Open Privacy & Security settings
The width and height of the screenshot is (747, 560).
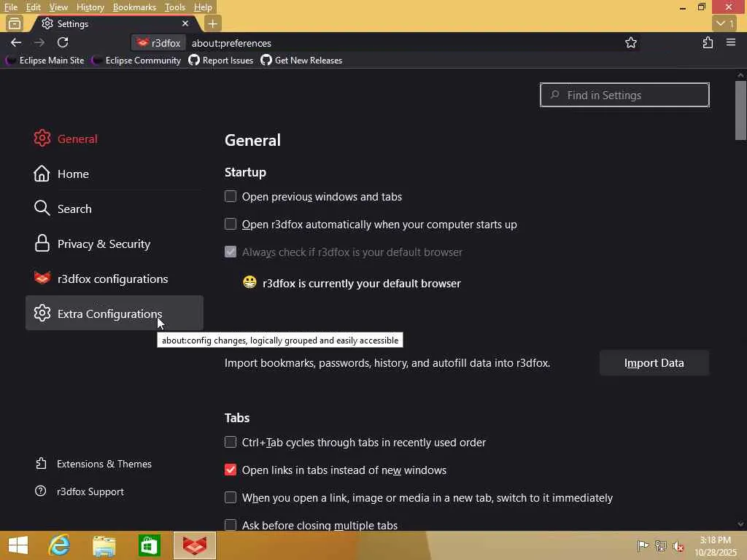point(115,244)
